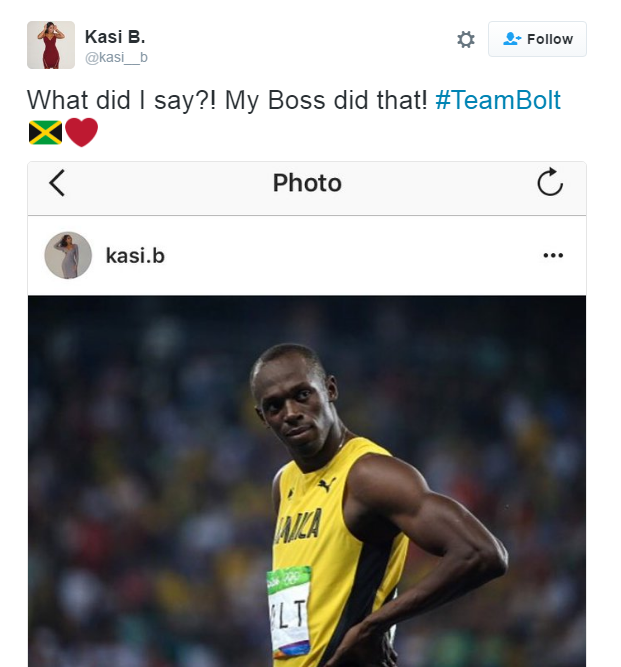Open the sprinter photo in the post
621x667 pixels.
pos(306,480)
